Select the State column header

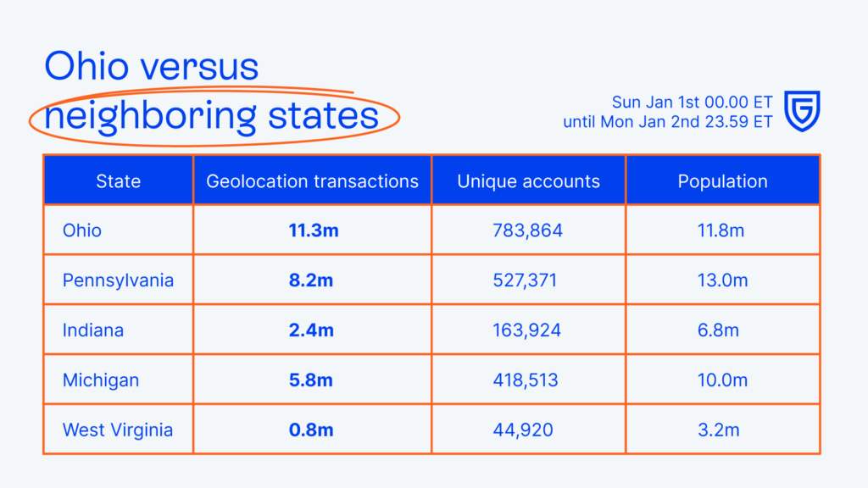pos(119,180)
